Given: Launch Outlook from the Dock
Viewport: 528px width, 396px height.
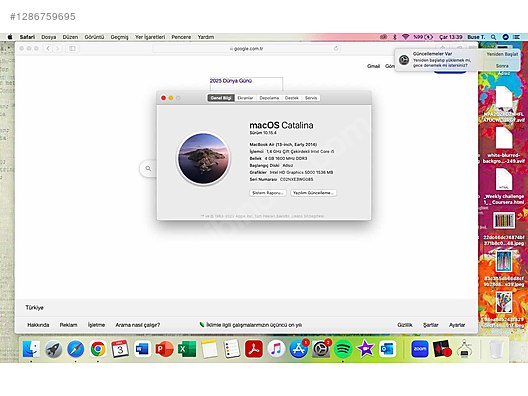Looking at the screenshot, I should tap(388, 349).
